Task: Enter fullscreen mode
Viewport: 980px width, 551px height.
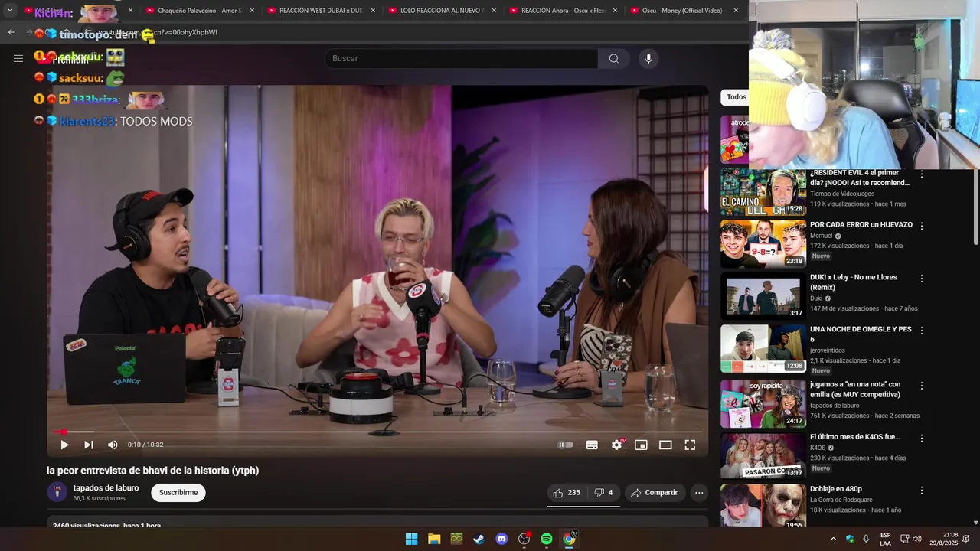Action: click(x=690, y=445)
